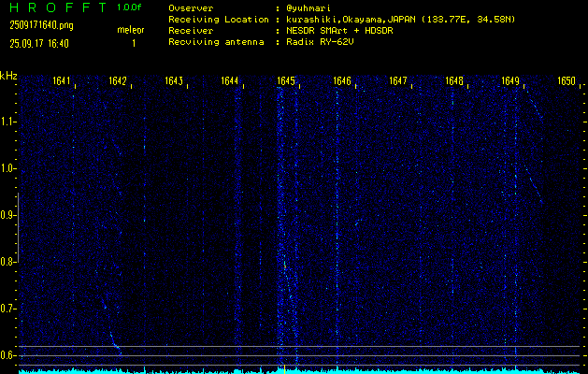
Task: Click the Radix RY-62V antenna text
Action: [x=319, y=42]
